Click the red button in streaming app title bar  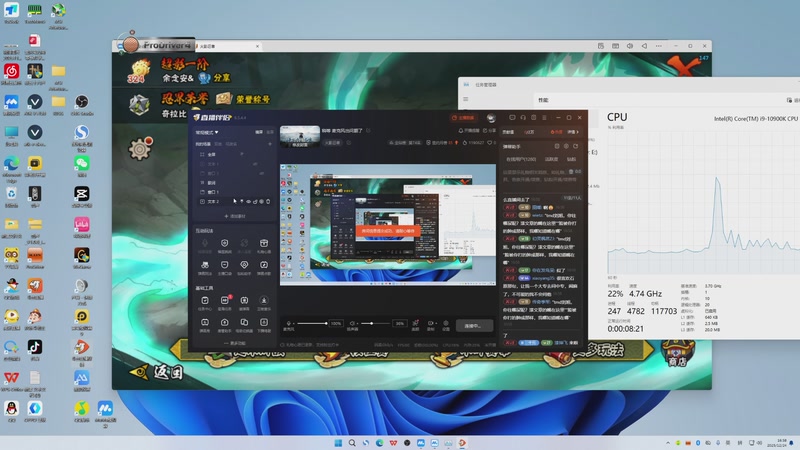[x=463, y=118]
